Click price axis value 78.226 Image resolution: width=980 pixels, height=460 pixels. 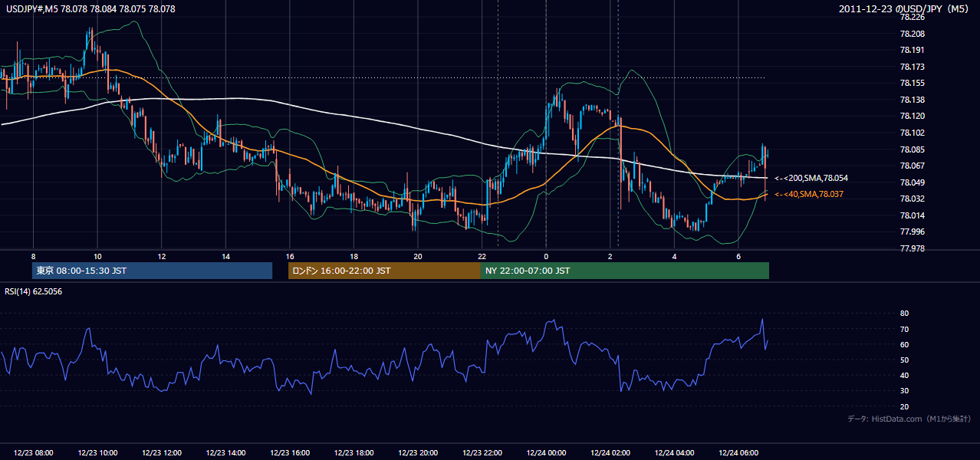[912, 18]
